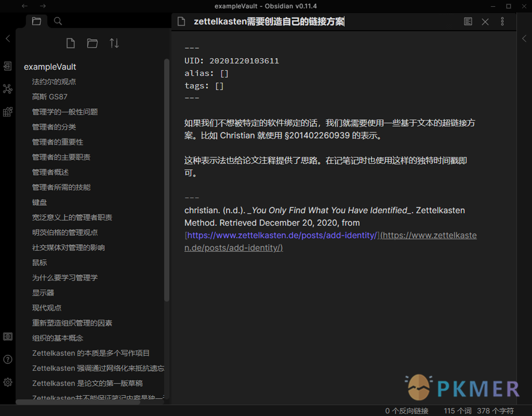Open the quick switcher from the ribbon

click(7, 66)
